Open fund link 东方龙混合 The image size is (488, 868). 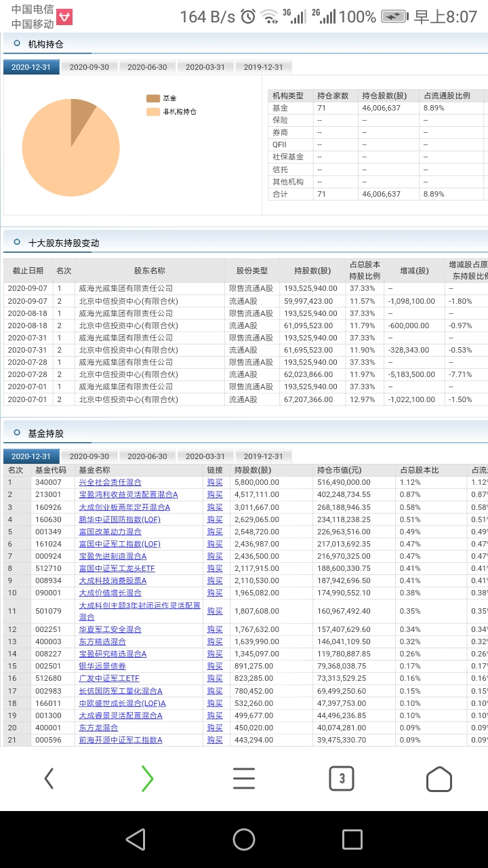click(99, 728)
